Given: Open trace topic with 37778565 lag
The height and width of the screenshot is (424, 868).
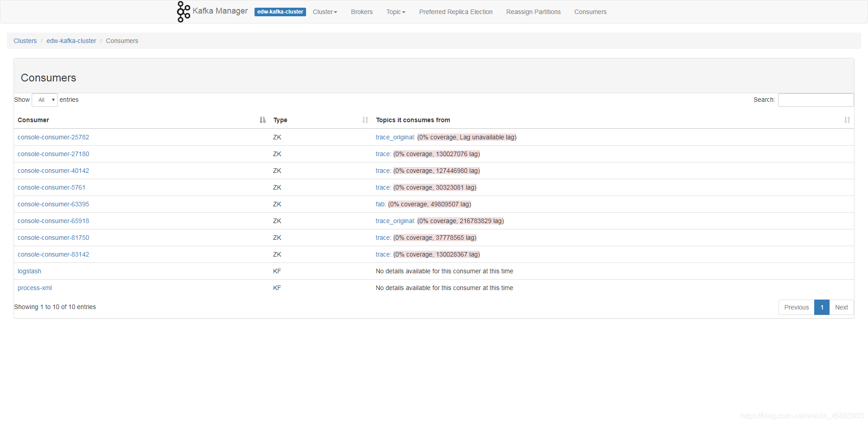Looking at the screenshot, I should (383, 238).
